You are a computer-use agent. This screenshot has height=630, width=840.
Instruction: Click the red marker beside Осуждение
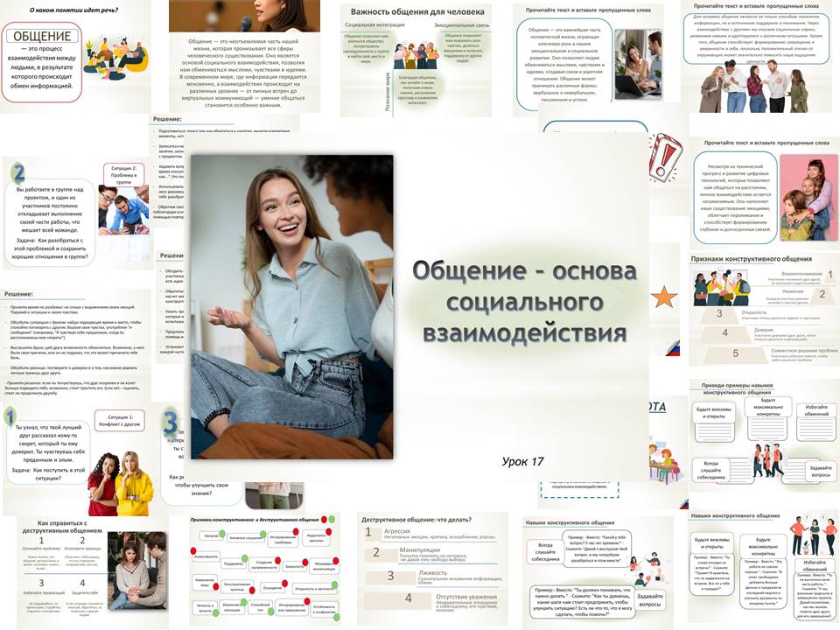pos(284,582)
